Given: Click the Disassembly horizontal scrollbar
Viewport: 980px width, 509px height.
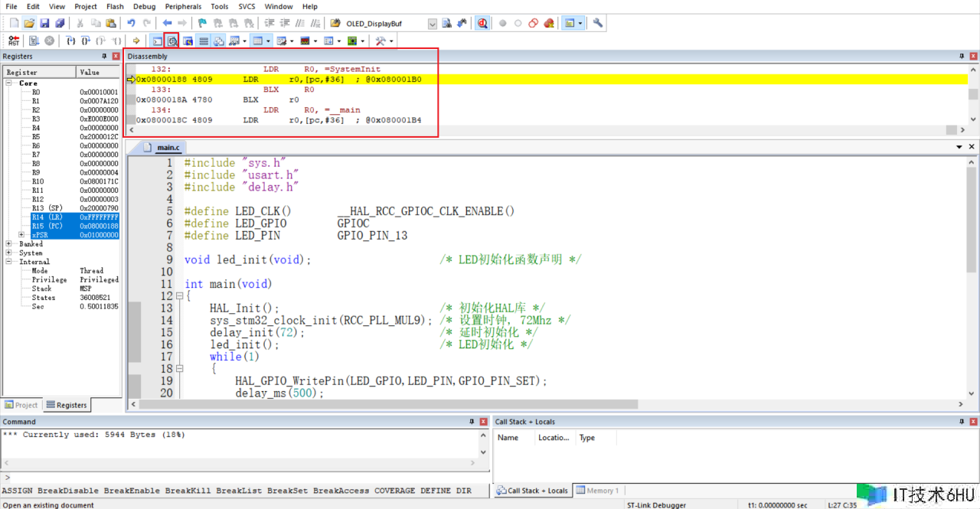Looking at the screenshot, I should click(x=536, y=130).
